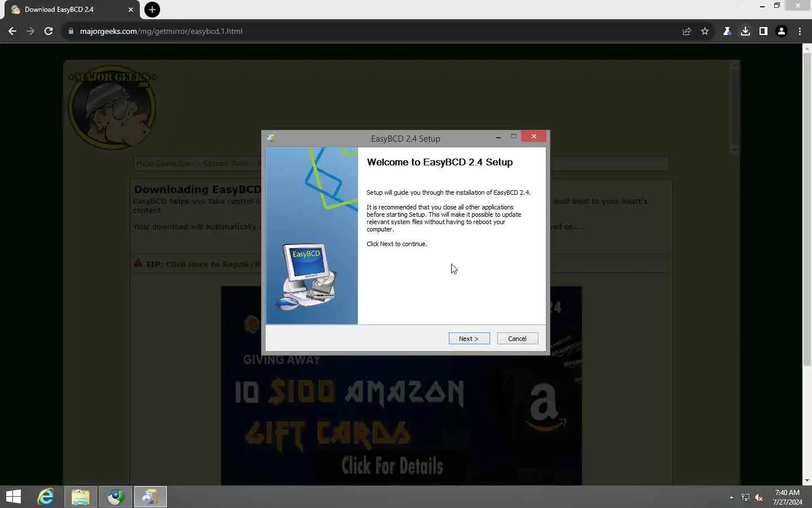Open a new Chrome tab
This screenshot has width=812, height=508.
click(152, 10)
